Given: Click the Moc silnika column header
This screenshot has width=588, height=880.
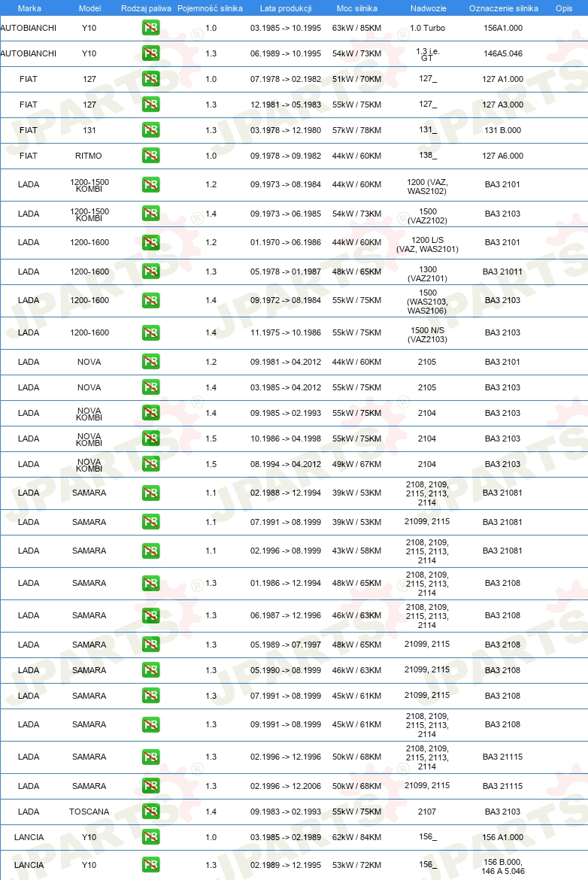Looking at the screenshot, I should pyautogui.click(x=357, y=8).
